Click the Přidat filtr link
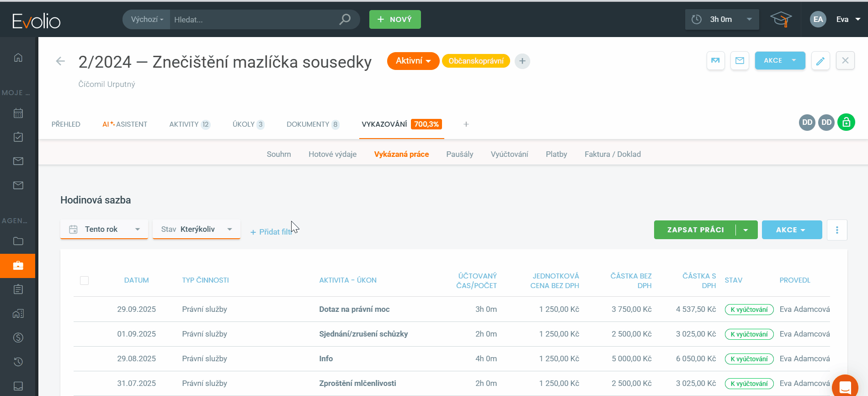 (x=271, y=232)
